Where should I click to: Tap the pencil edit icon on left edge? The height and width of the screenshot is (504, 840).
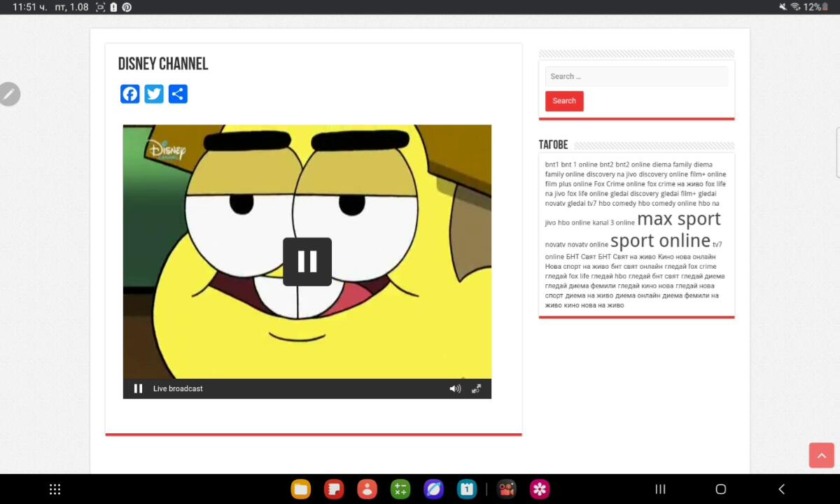9,94
